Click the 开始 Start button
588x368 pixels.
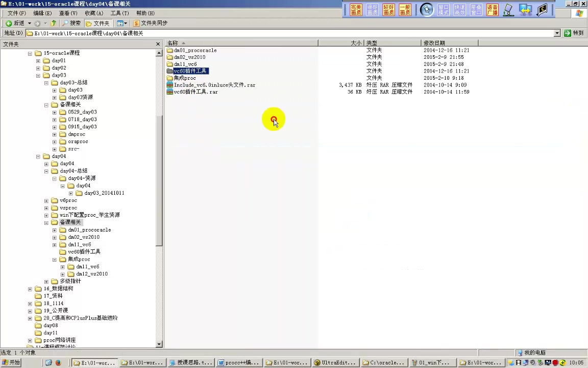(10, 362)
